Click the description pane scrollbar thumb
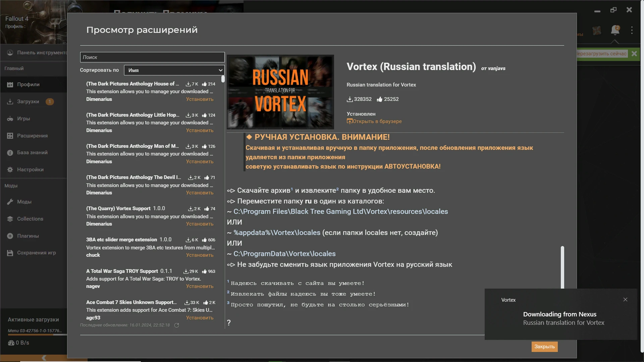 pos(562,267)
